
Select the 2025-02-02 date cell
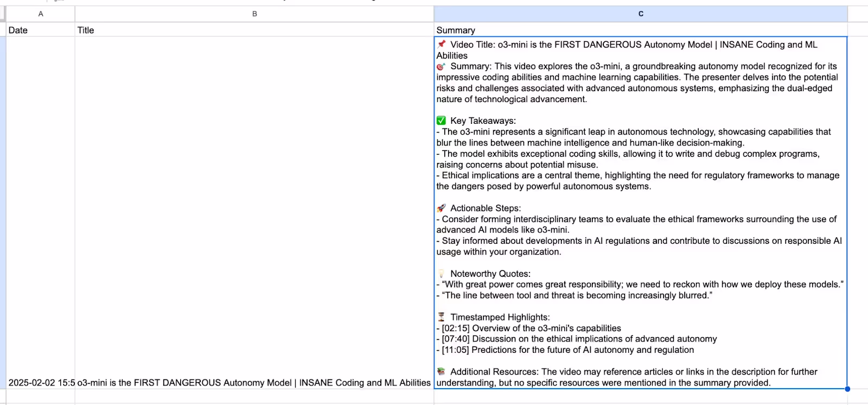pyautogui.click(x=41, y=213)
